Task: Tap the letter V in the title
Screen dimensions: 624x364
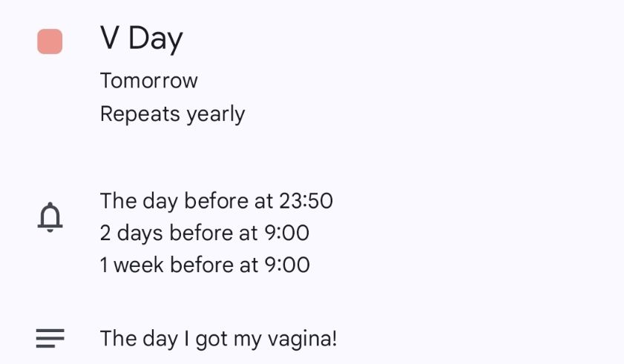Action: tap(109, 37)
